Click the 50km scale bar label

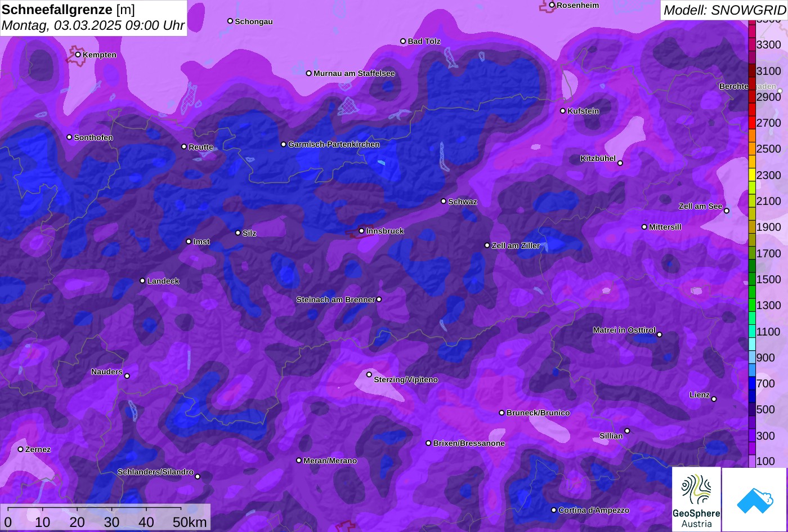190,522
